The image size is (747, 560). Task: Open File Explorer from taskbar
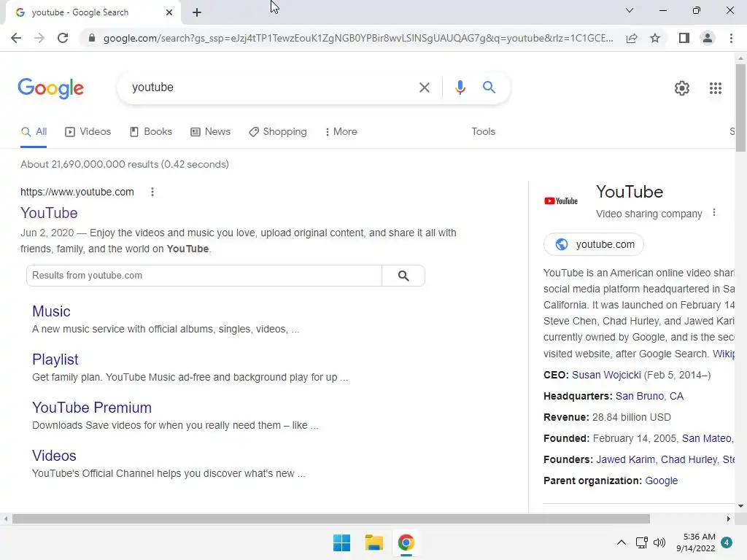[x=374, y=542]
